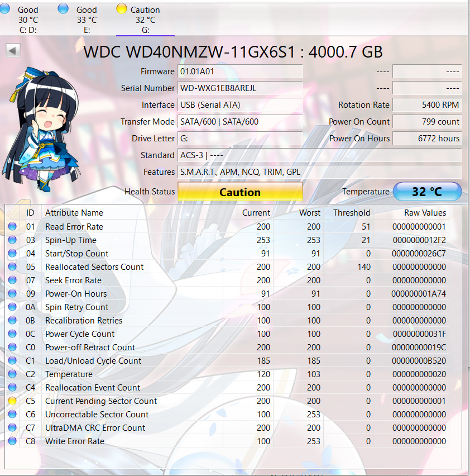The width and height of the screenshot is (470, 476).
Task: Click the yellow Caution health status button
Action: (x=240, y=192)
